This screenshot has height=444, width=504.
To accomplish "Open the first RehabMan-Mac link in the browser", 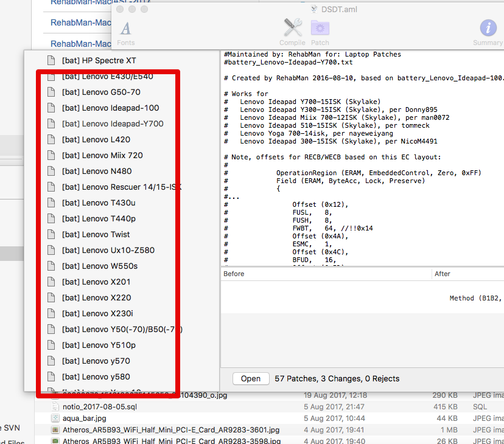I will click(81, 23).
